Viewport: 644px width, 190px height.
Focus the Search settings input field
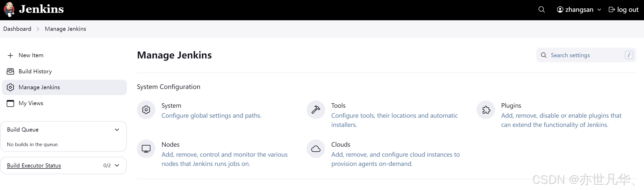pos(586,55)
